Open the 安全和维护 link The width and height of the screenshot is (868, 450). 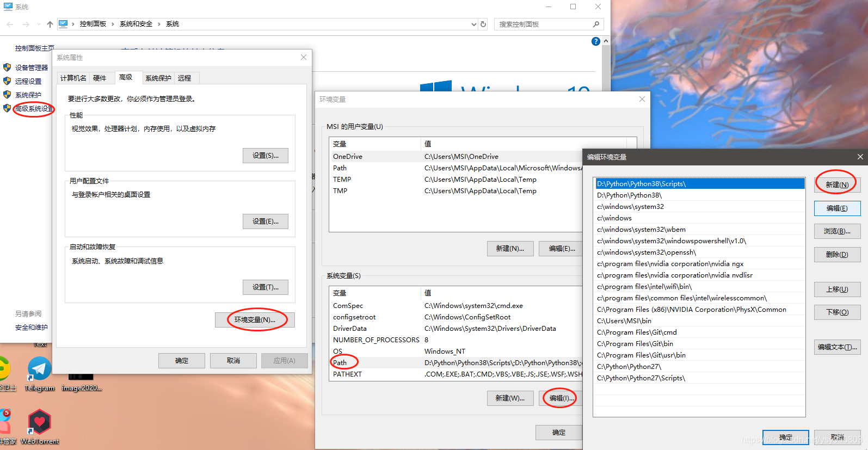[x=32, y=328]
